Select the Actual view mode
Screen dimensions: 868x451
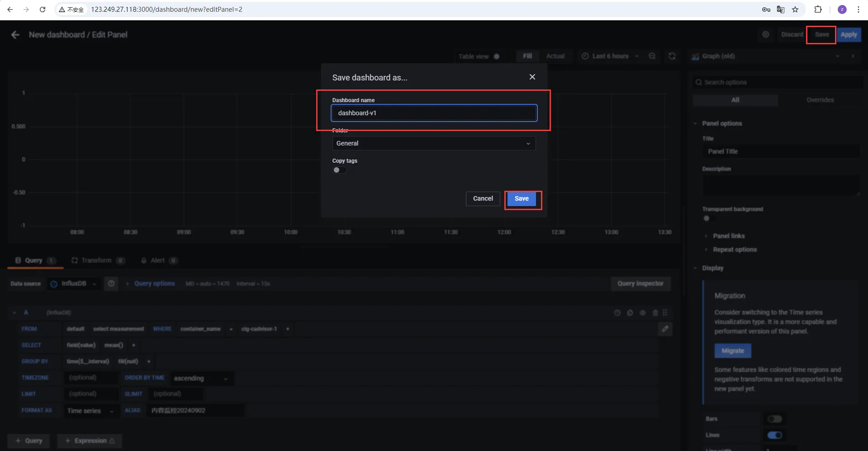click(x=555, y=56)
